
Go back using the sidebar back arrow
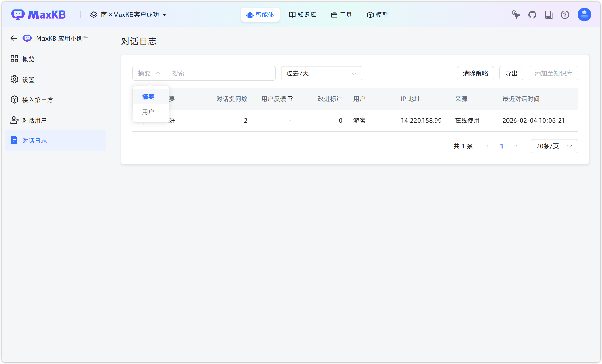(14, 38)
